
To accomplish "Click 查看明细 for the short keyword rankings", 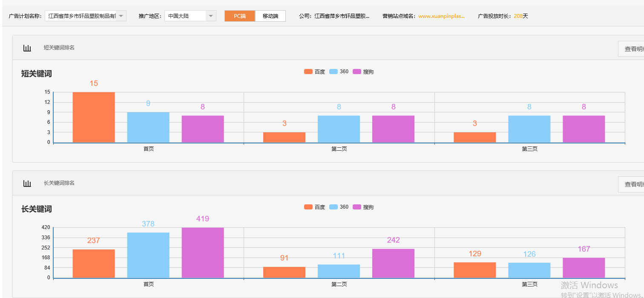I will 635,49.
